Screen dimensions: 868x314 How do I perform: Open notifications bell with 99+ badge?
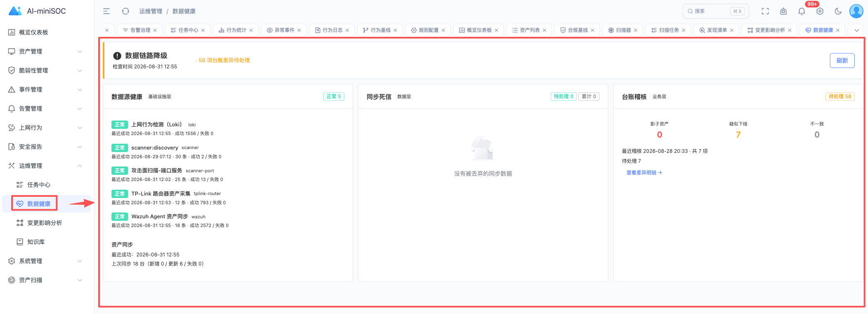[x=802, y=11]
